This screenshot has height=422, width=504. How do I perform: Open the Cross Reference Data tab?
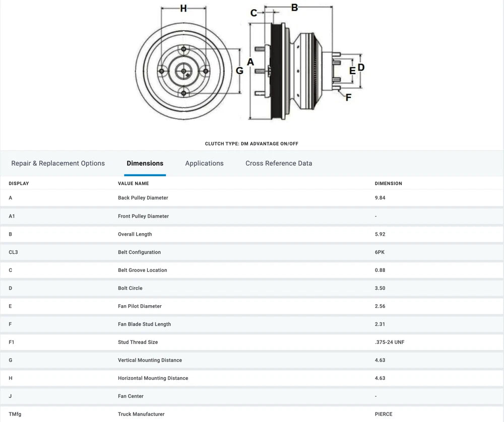click(x=279, y=163)
